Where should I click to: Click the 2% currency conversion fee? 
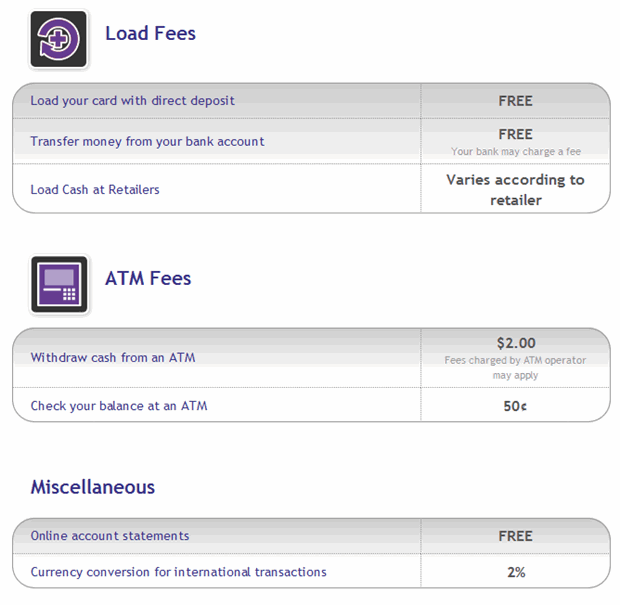pyautogui.click(x=516, y=572)
